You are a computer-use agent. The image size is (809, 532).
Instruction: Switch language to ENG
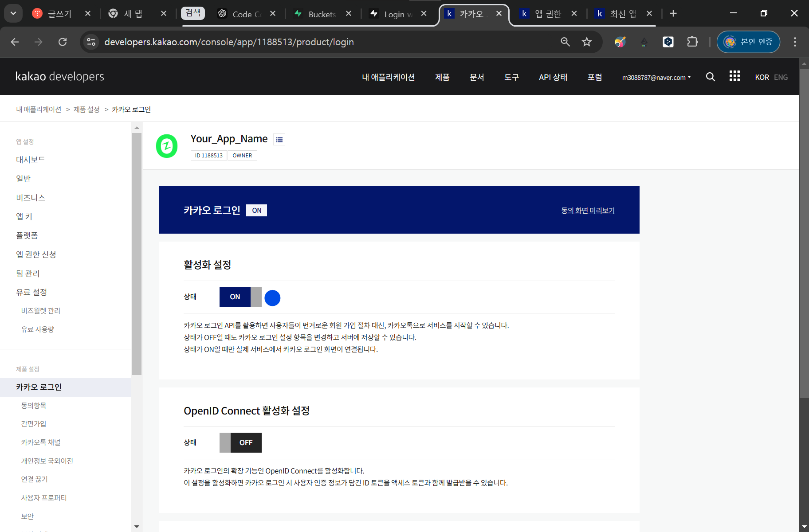pyautogui.click(x=781, y=77)
